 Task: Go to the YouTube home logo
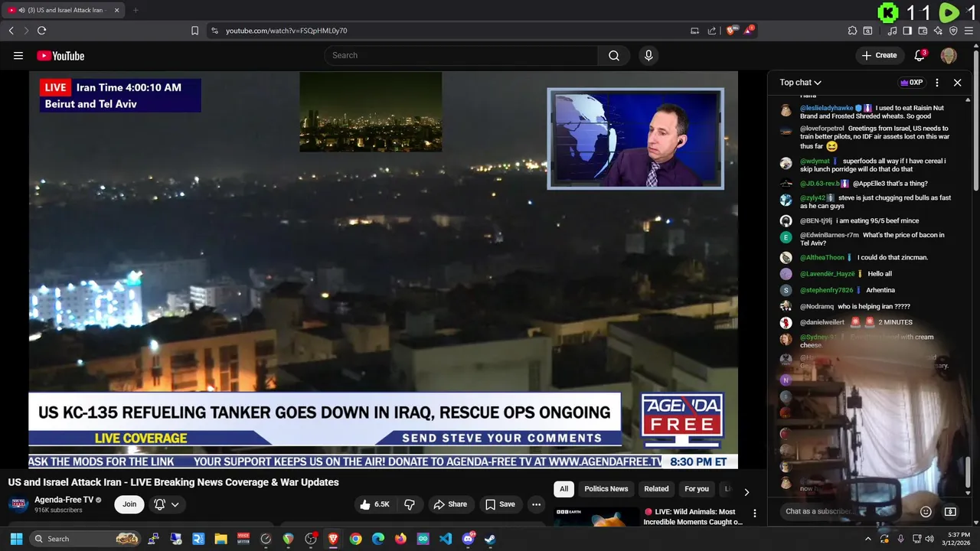[60, 56]
